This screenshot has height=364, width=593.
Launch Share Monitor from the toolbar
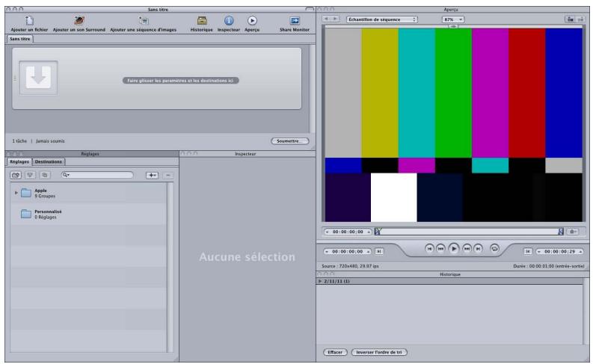point(295,19)
